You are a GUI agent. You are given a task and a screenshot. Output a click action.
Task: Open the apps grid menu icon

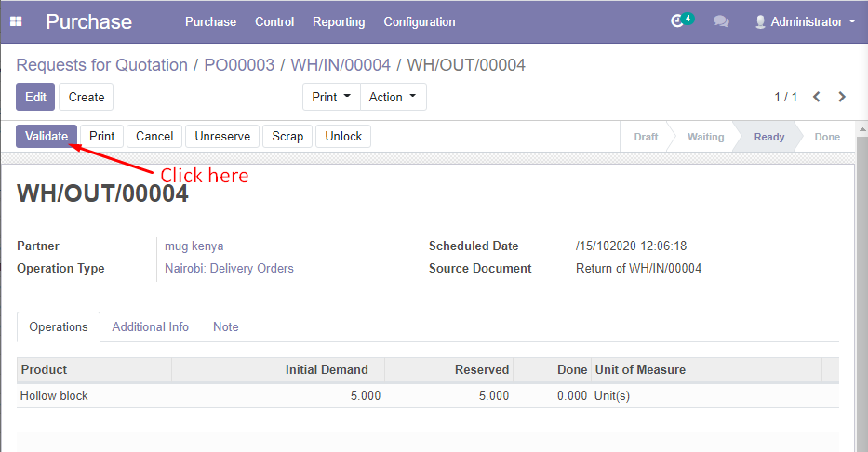pos(16,21)
